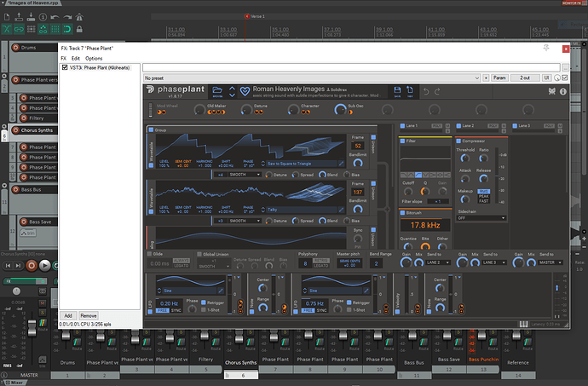
Task: Adjust the Sub Osc macro knob
Action: [340, 109]
